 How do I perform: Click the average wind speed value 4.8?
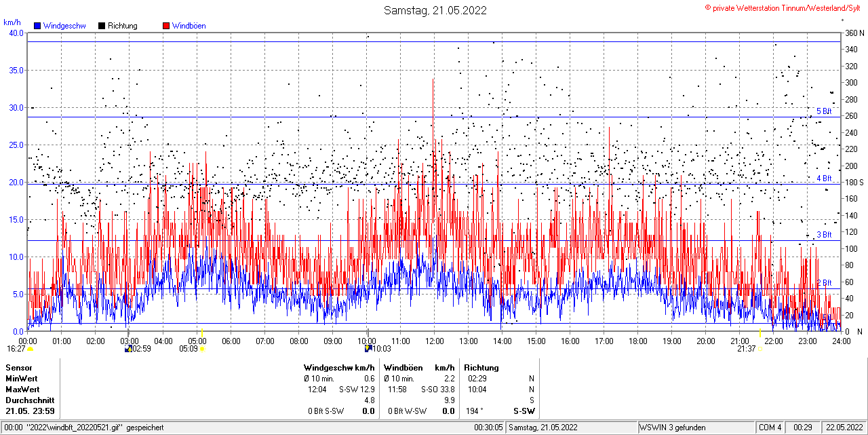pyautogui.click(x=370, y=400)
